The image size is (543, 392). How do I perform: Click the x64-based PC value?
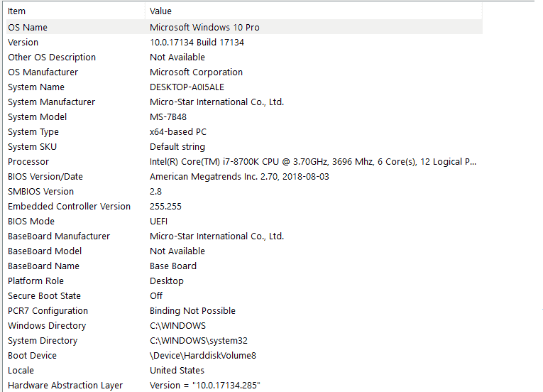(x=178, y=131)
